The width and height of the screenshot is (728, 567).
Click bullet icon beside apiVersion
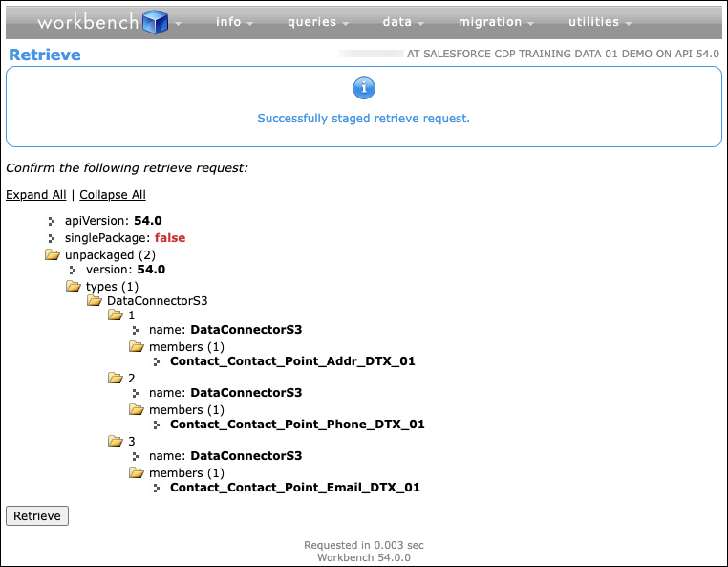pyautogui.click(x=52, y=221)
